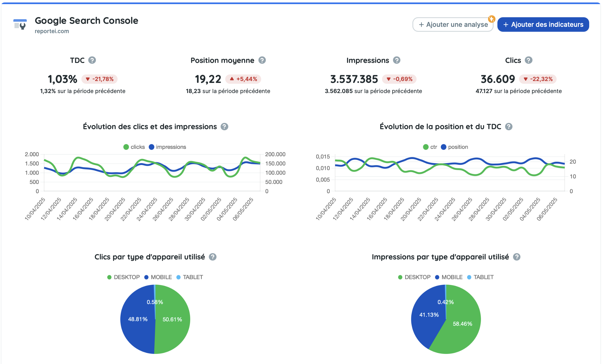The image size is (604, 364).
Task: Click the Ajouter des indicateurs button
Action: 543,24
